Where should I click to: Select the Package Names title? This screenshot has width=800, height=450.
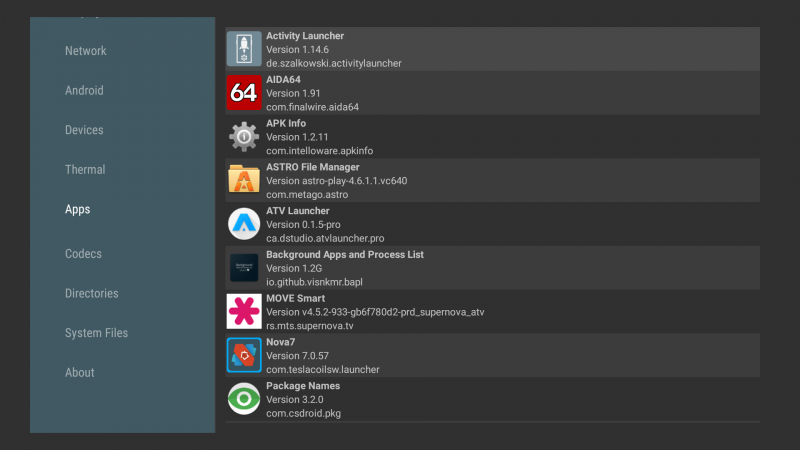click(x=303, y=386)
